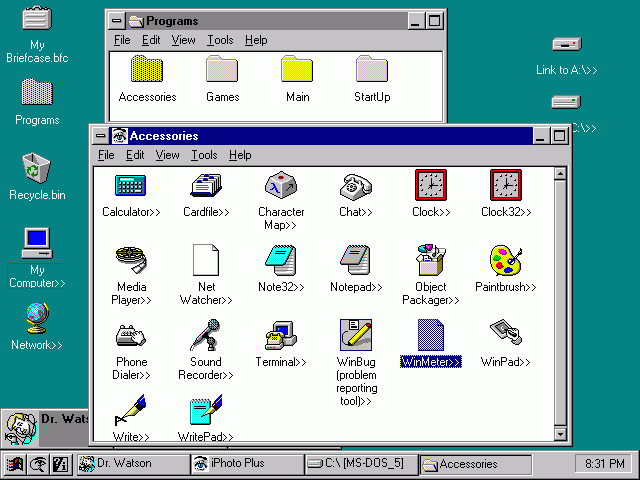
Task: Select the Phone Dialer icon
Action: (131, 336)
